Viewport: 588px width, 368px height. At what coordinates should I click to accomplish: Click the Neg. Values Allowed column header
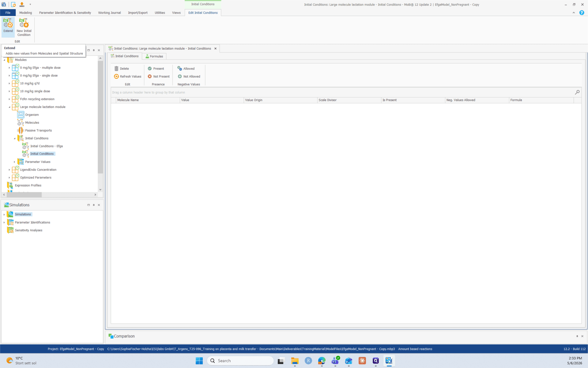[477, 100]
